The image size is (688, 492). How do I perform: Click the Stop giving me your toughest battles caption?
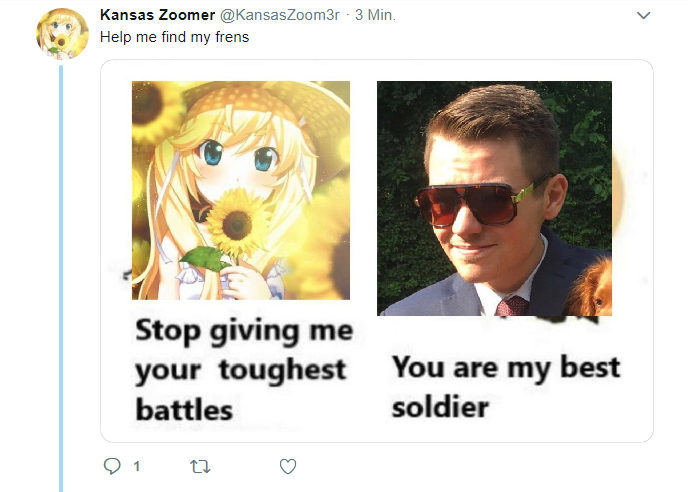coord(244,370)
